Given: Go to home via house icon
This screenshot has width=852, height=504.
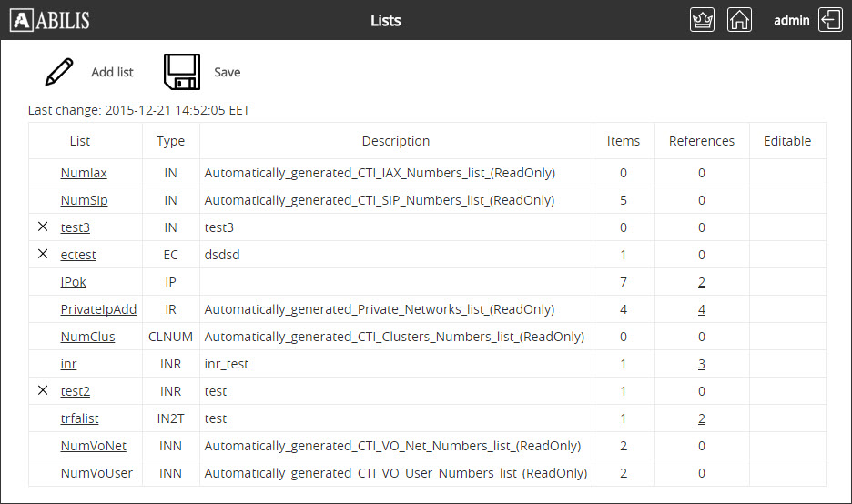Looking at the screenshot, I should click(x=739, y=20).
